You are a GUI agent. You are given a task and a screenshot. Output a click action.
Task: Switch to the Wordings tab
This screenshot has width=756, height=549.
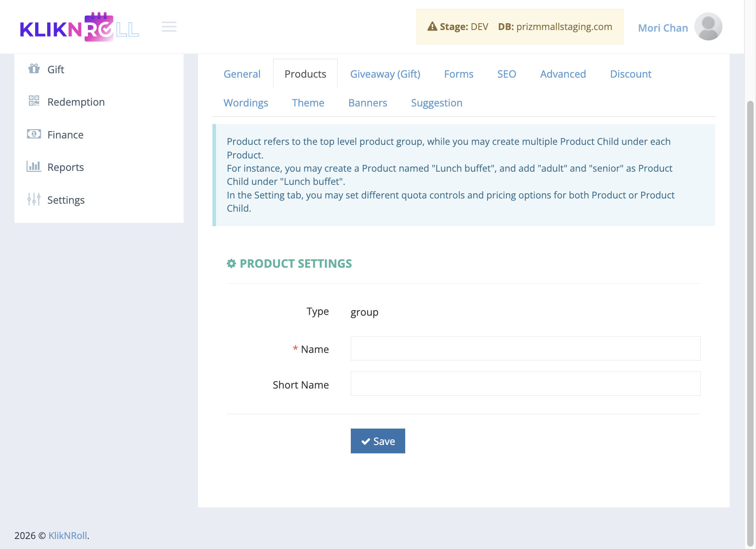coord(246,103)
